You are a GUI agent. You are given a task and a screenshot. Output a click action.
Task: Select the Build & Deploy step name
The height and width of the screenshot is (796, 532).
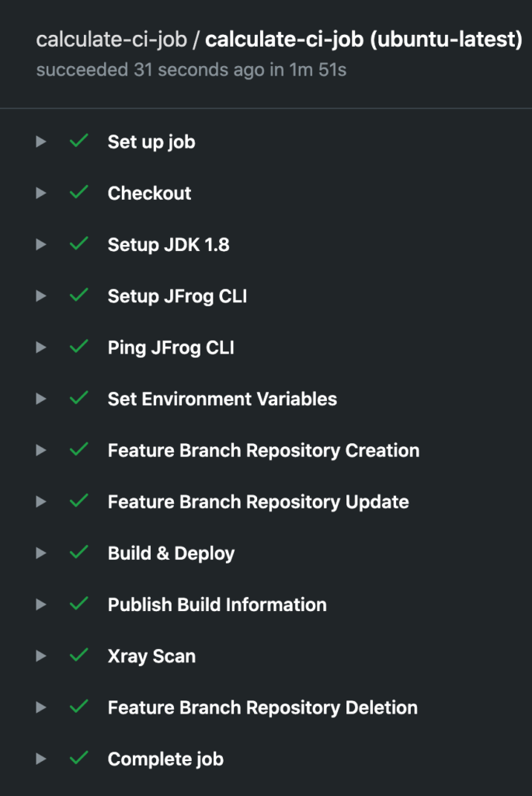click(x=171, y=553)
